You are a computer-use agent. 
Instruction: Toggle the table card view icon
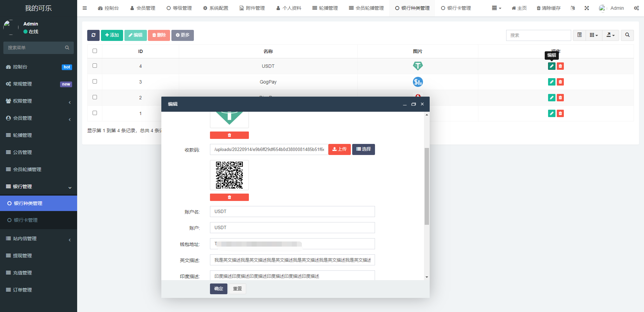[579, 35]
